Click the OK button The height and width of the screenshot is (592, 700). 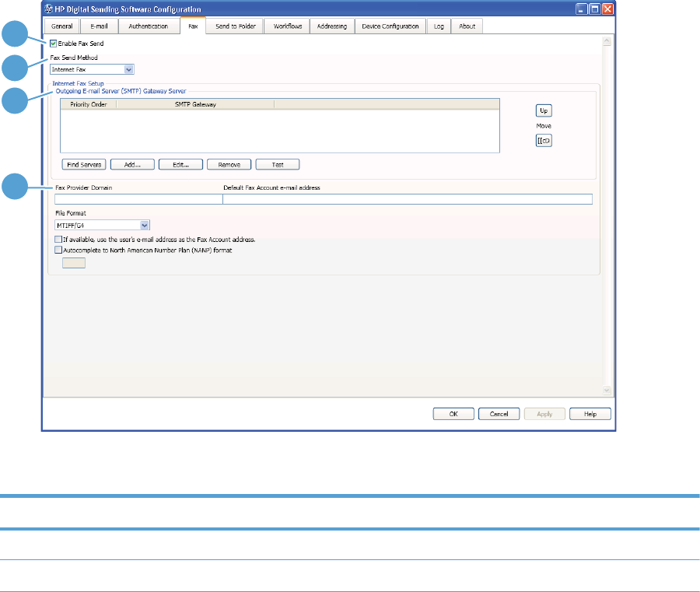tap(453, 414)
